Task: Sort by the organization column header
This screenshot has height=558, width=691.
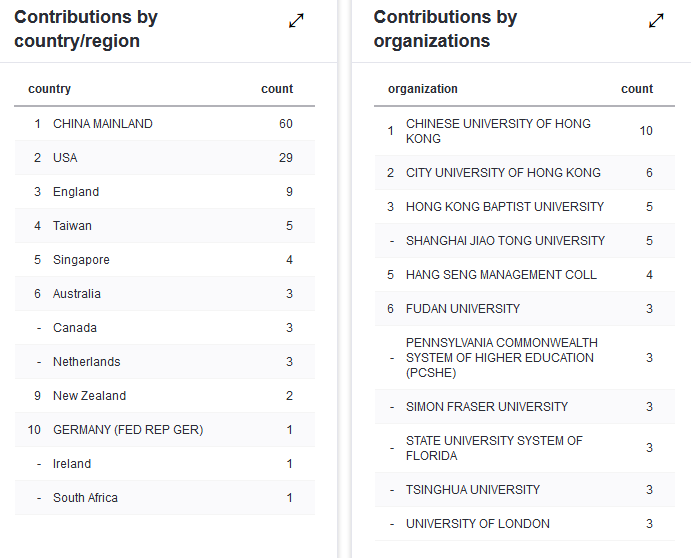Action: pos(423,89)
